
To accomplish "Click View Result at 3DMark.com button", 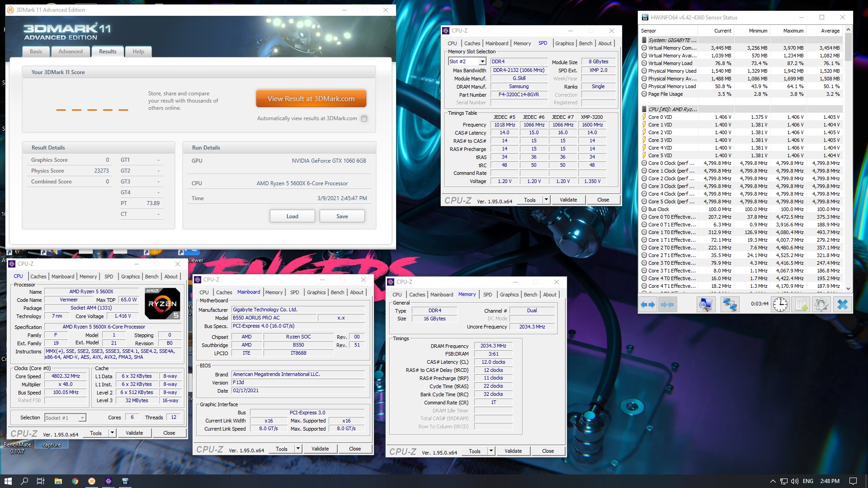I will point(311,99).
